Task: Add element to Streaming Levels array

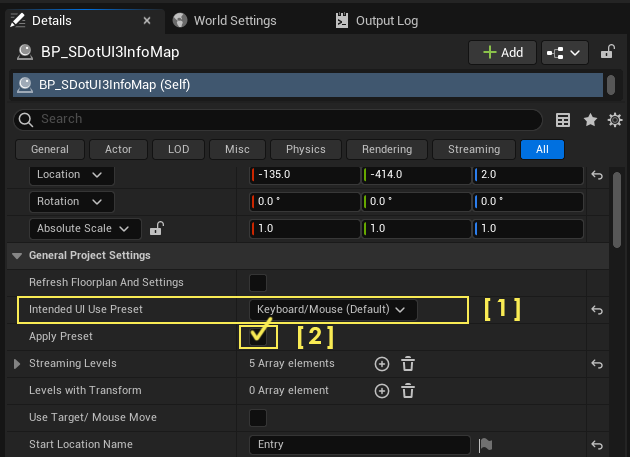Action: (x=382, y=364)
